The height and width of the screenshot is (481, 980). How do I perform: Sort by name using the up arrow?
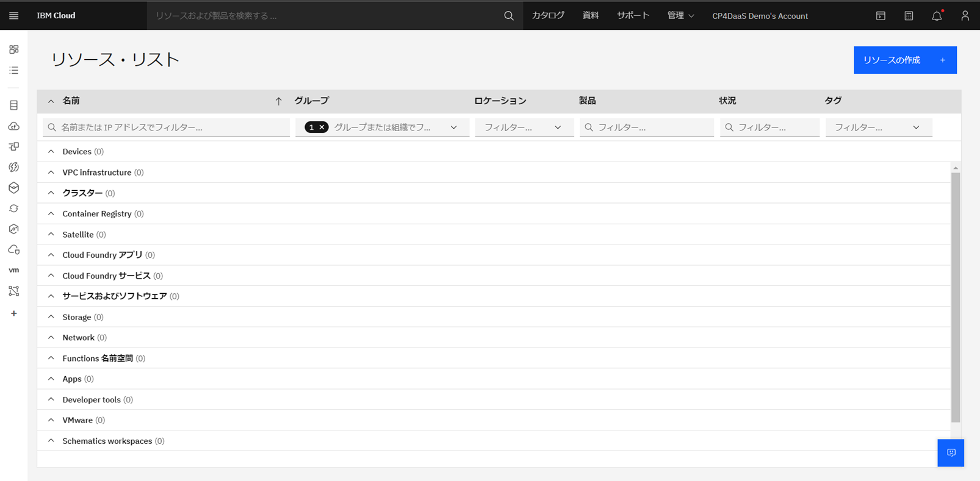click(278, 101)
